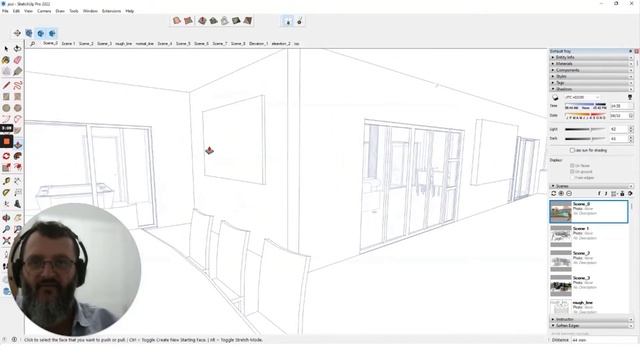Adjust the Date shadow slider
Viewport: 640px width, 360px height.
pyautogui.click(x=586, y=114)
